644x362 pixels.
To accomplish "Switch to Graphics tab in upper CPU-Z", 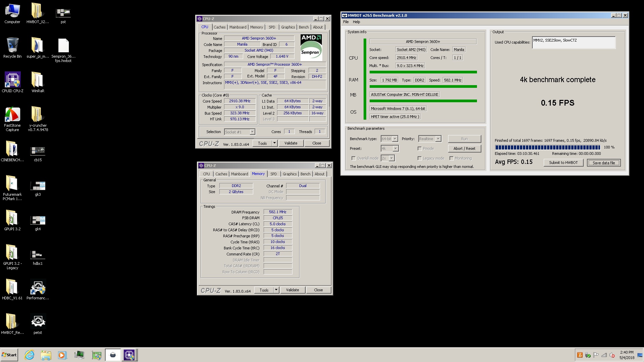I will [288, 27].
